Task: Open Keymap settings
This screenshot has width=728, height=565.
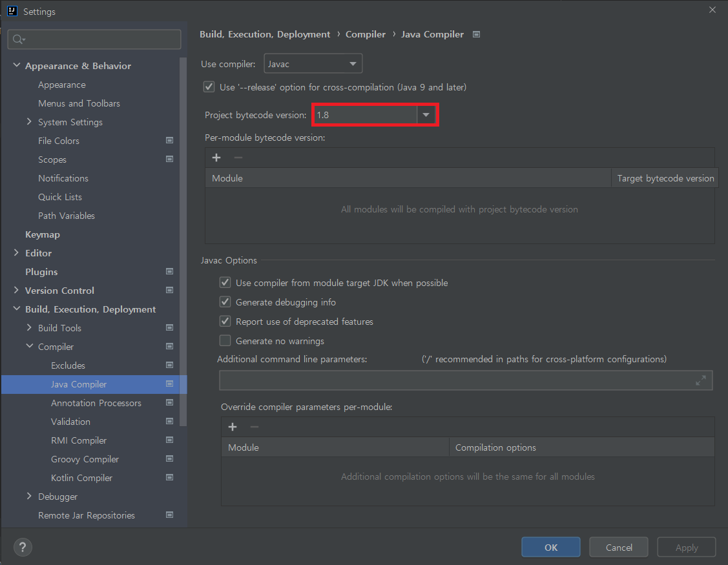Action: click(x=42, y=234)
